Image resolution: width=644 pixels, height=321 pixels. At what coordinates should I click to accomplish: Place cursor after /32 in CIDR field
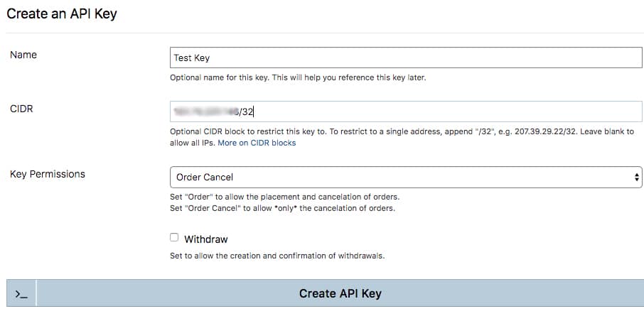click(x=254, y=111)
